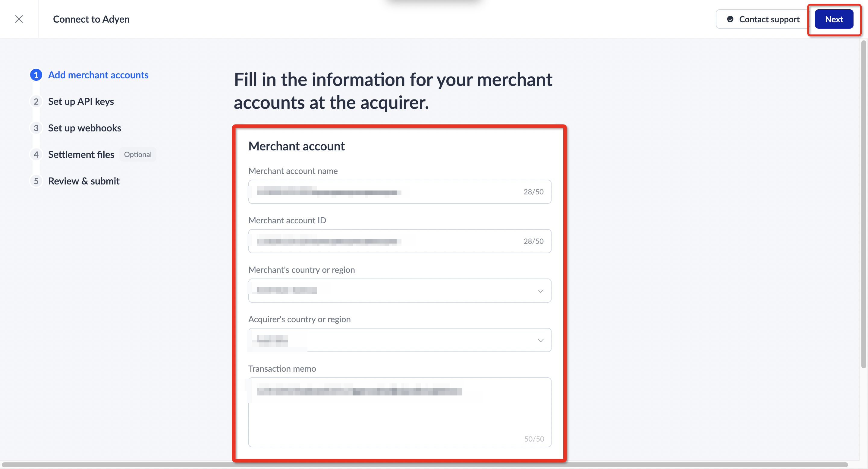Go to Set up webhooks step

tap(85, 128)
